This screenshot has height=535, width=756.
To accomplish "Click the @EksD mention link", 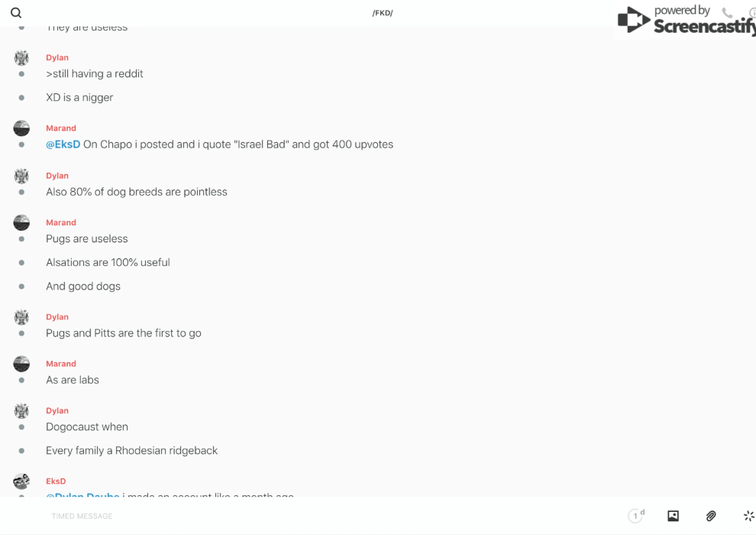I will tap(63, 144).
